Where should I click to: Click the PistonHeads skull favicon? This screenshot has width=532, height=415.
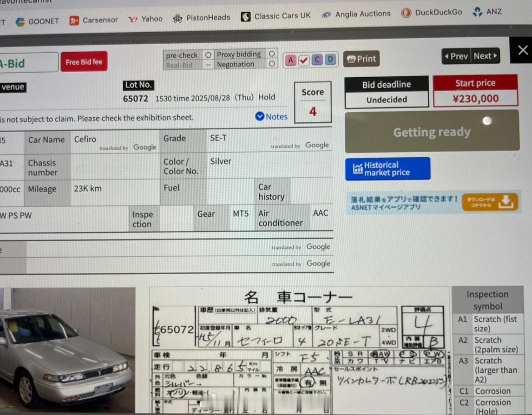coord(177,18)
